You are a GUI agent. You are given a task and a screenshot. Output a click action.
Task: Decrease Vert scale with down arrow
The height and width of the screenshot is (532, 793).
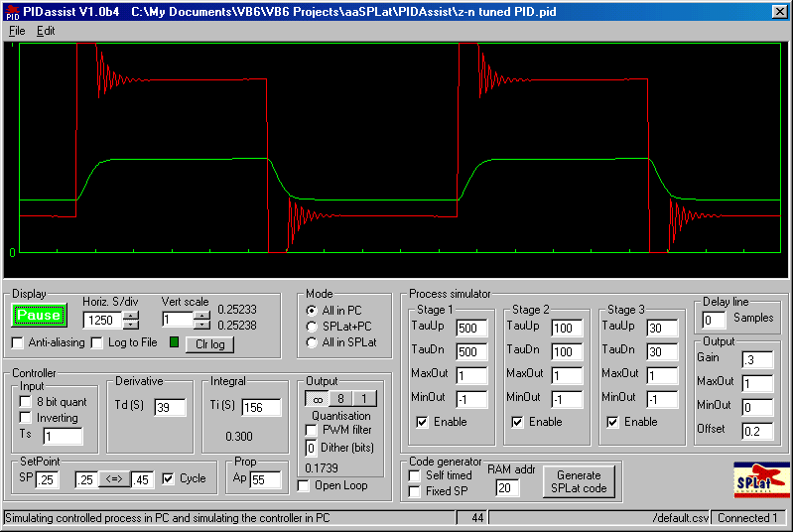coord(201,325)
